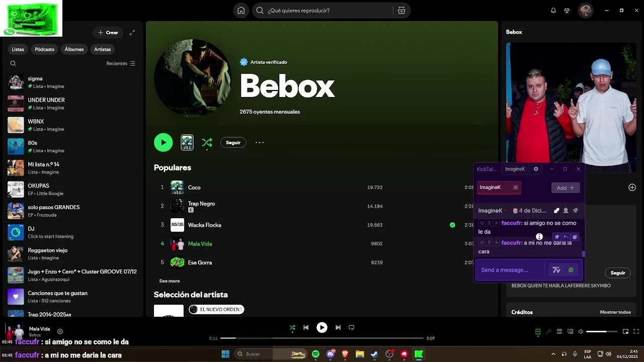Open pinned message in KickTalk header
Viewport: 644px width, 362px height.
576,211
